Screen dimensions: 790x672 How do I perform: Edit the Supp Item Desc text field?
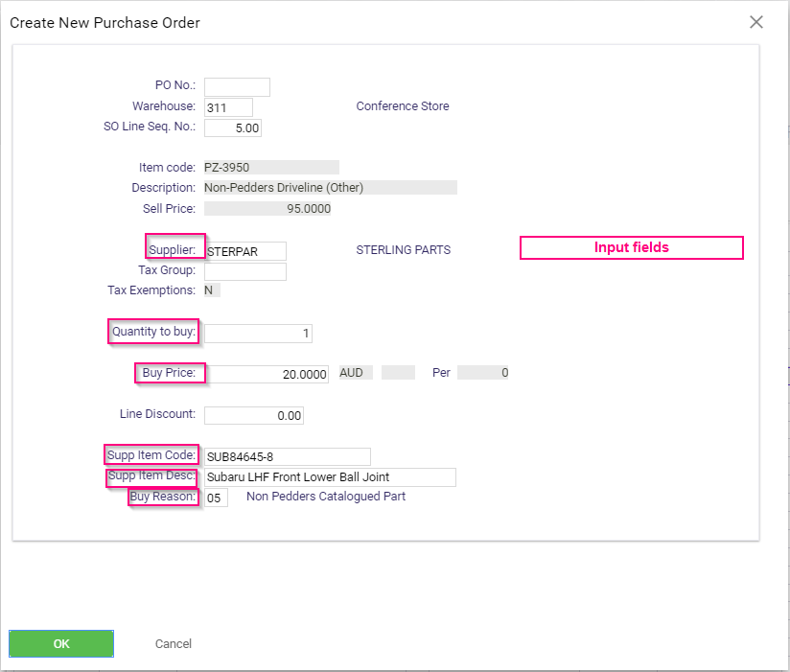coord(330,477)
